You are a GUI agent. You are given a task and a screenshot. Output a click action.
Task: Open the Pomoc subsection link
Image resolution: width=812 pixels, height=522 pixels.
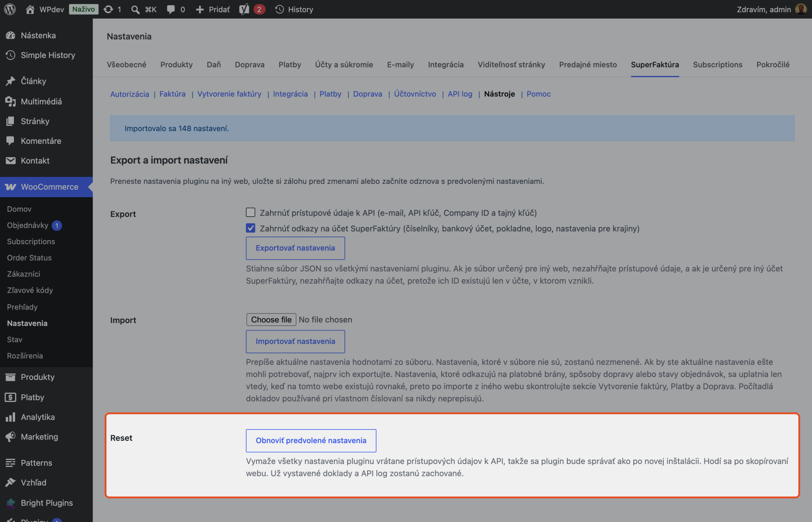pos(538,94)
